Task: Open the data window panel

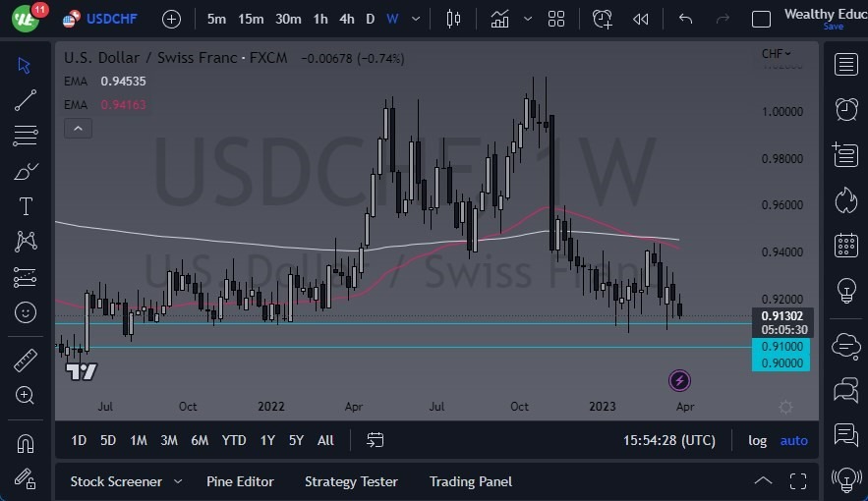Action: click(845, 154)
